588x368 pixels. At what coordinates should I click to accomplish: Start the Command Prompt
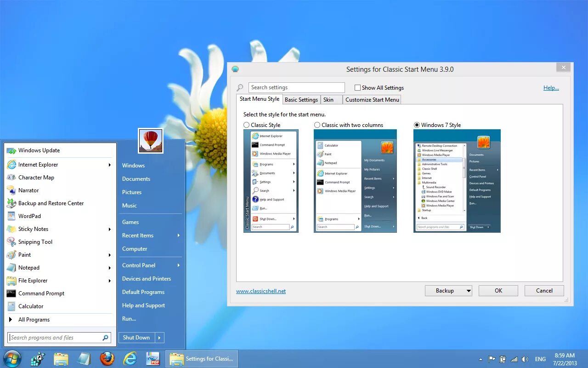click(x=41, y=293)
